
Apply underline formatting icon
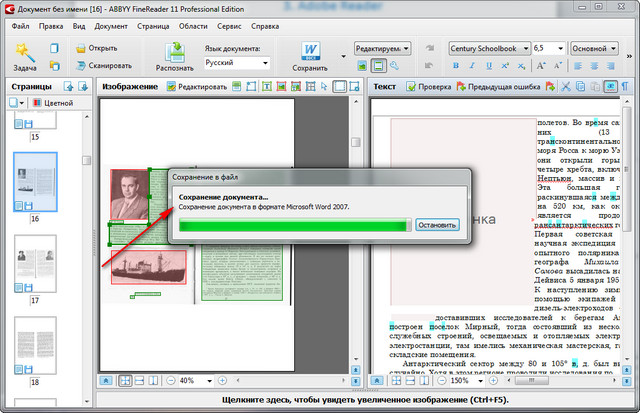pos(489,65)
